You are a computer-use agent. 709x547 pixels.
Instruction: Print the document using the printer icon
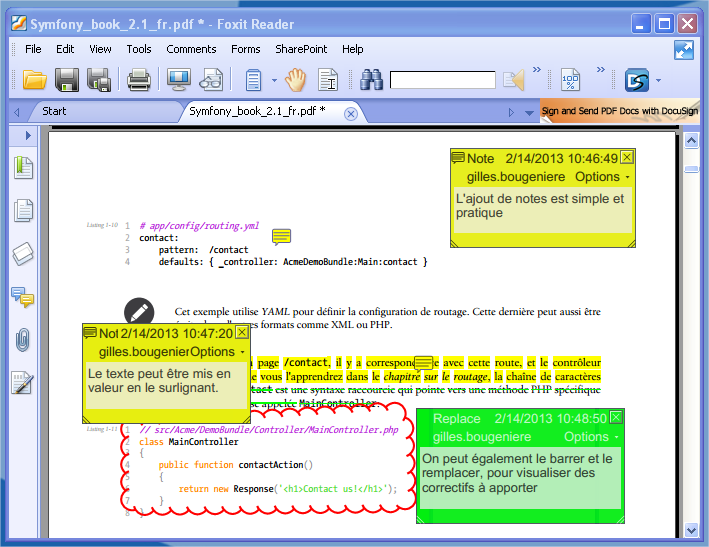(138, 80)
